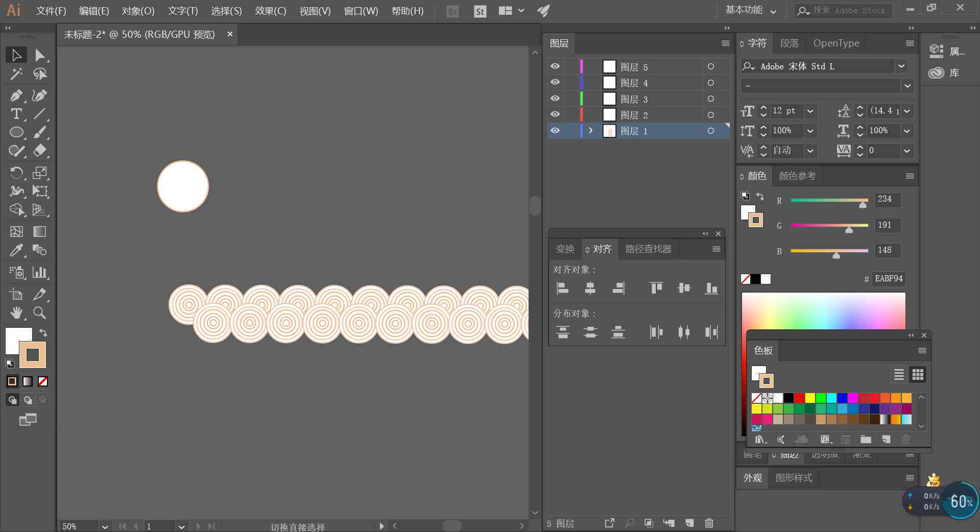This screenshot has width=980, height=532.
Task: Select the Magic Wand tool
Action: (16, 74)
